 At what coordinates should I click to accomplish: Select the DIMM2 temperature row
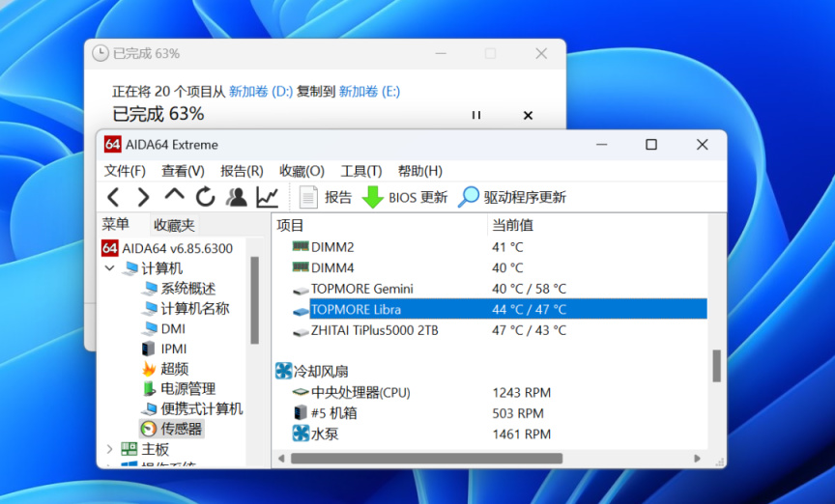pyautogui.click(x=490, y=247)
